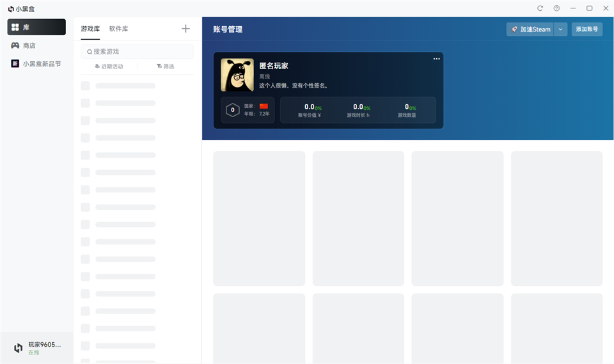Click the 账号管理 heading
614x364 pixels.
pos(228,29)
